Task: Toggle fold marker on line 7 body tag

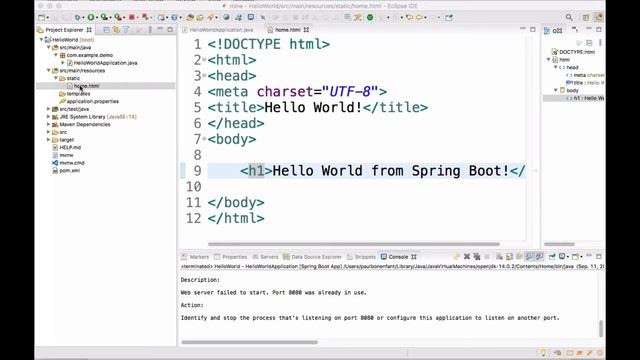Action: pyautogui.click(x=204, y=139)
